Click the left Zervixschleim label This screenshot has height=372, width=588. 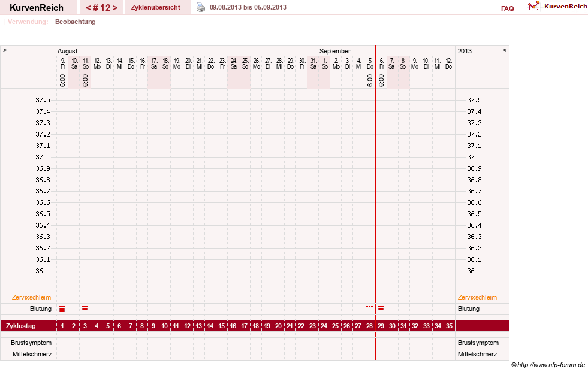click(x=32, y=298)
